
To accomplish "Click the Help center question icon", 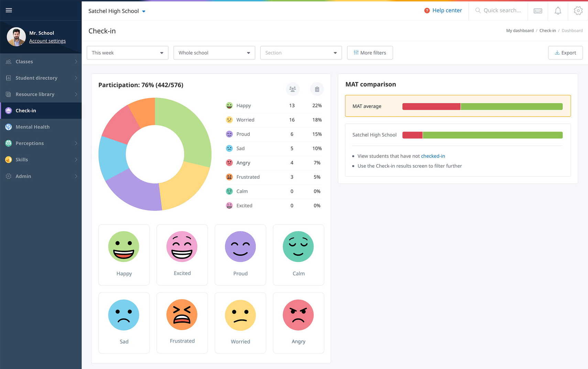I will pyautogui.click(x=427, y=11).
